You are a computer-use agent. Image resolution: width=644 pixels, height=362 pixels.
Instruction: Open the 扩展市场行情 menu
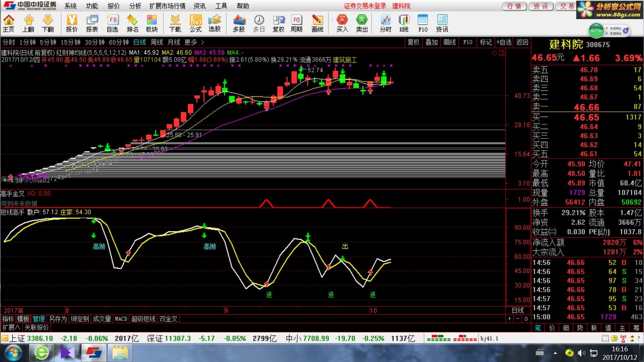(167, 6)
